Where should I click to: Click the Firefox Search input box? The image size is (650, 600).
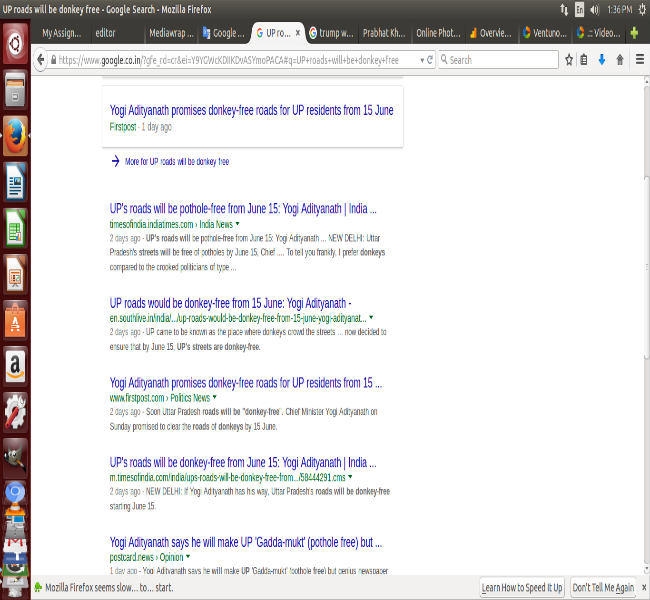500,60
